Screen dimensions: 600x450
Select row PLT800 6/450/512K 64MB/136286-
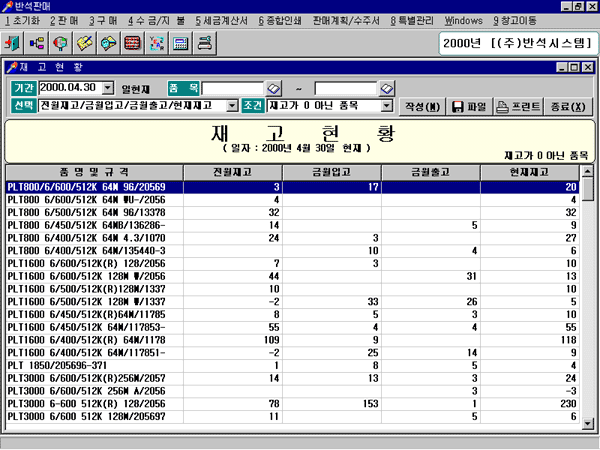(293, 225)
